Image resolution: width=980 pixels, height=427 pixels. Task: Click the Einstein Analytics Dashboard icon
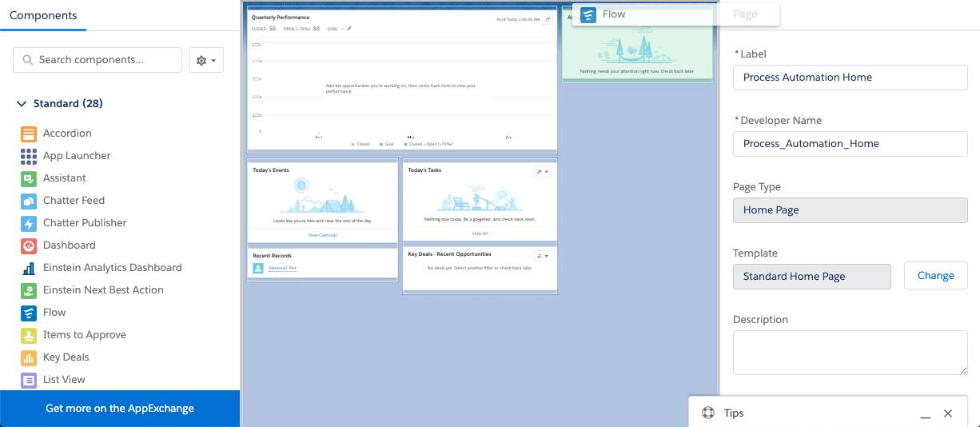click(29, 268)
